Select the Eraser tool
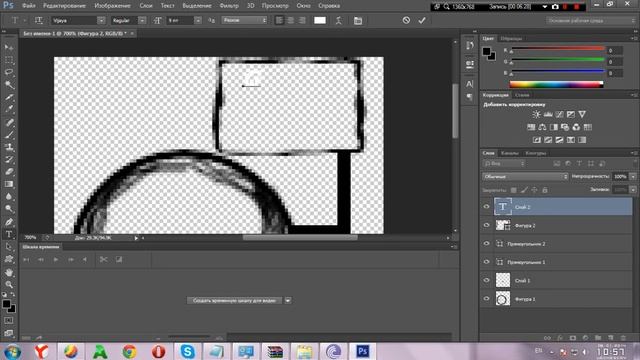640x360 pixels. (x=9, y=172)
